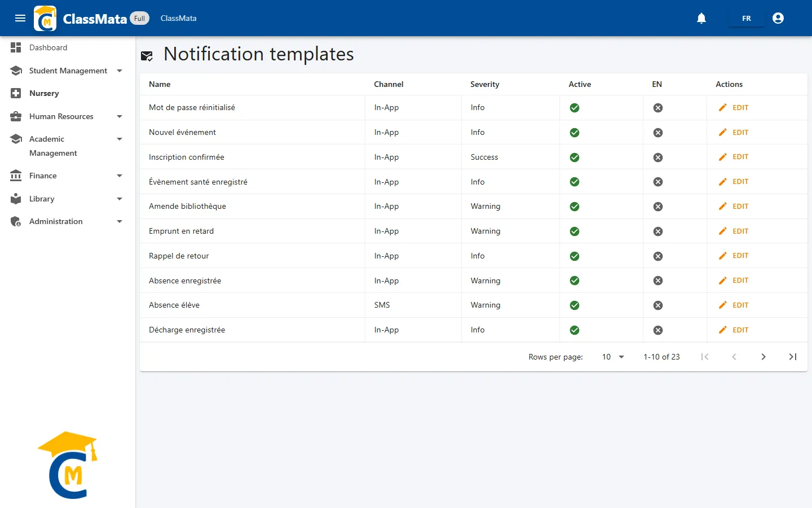Open the user account icon

coord(778,18)
